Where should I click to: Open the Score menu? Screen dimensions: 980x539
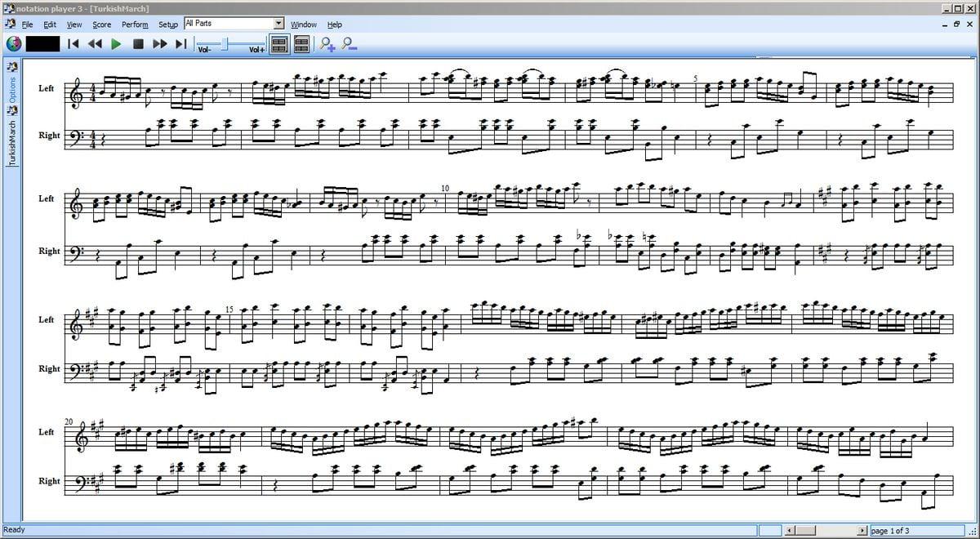pyautogui.click(x=101, y=24)
